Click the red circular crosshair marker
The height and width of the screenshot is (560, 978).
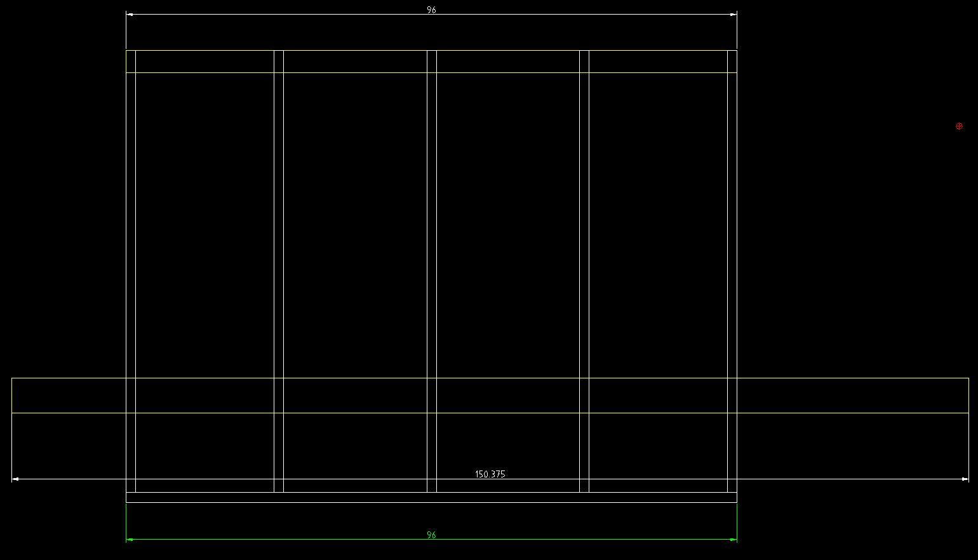[959, 126]
